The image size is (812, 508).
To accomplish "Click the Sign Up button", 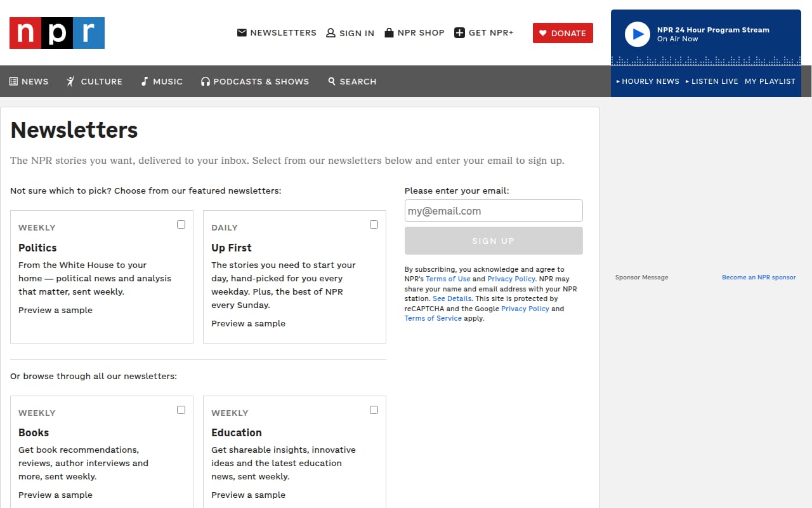I will point(494,241).
